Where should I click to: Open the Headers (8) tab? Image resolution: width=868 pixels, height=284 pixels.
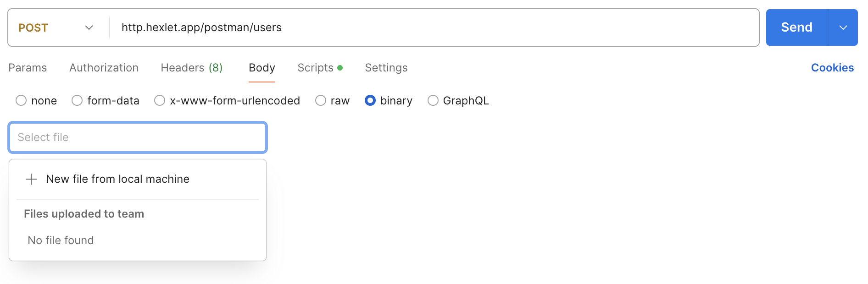[x=191, y=68]
